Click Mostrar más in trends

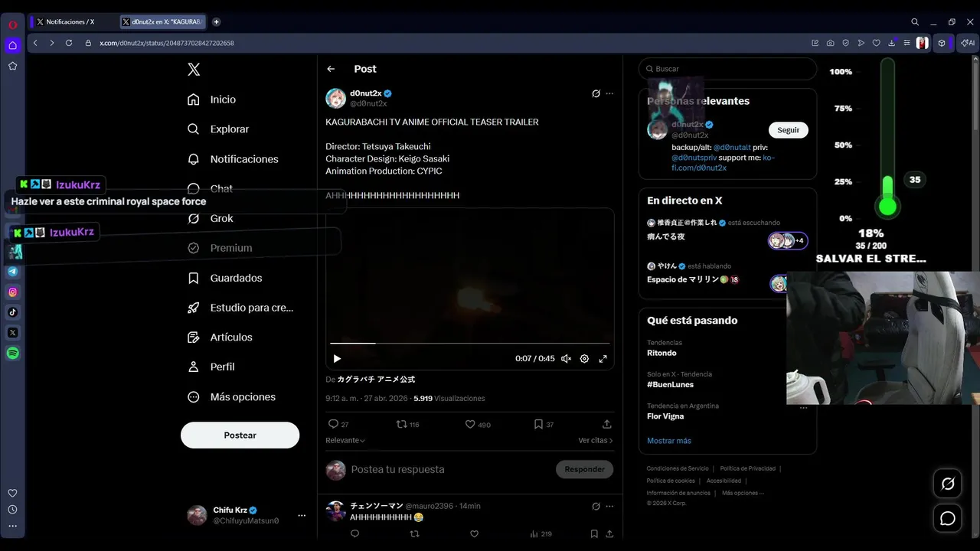coord(669,441)
